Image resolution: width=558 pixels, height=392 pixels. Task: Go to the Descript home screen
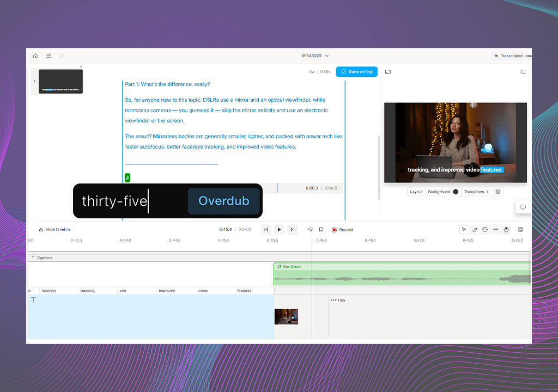click(35, 56)
